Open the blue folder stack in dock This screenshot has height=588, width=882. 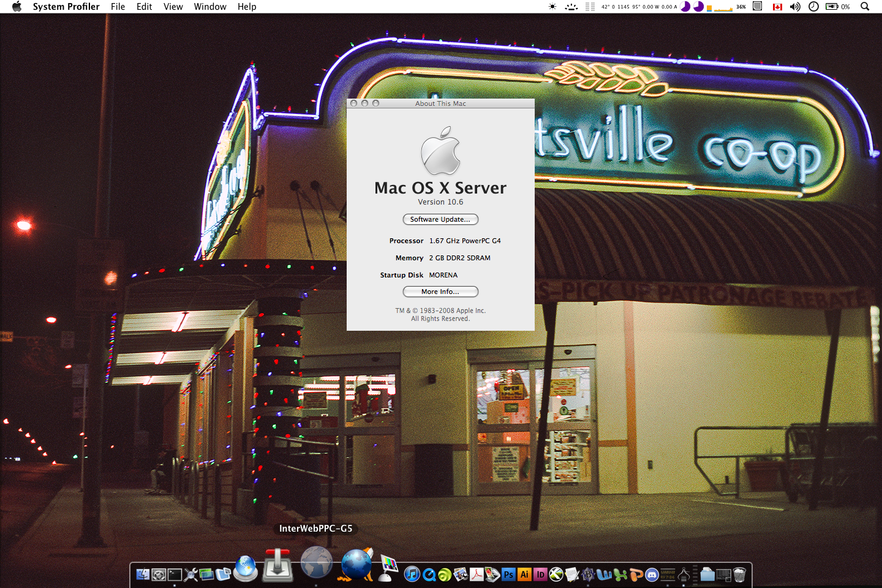tap(707, 575)
